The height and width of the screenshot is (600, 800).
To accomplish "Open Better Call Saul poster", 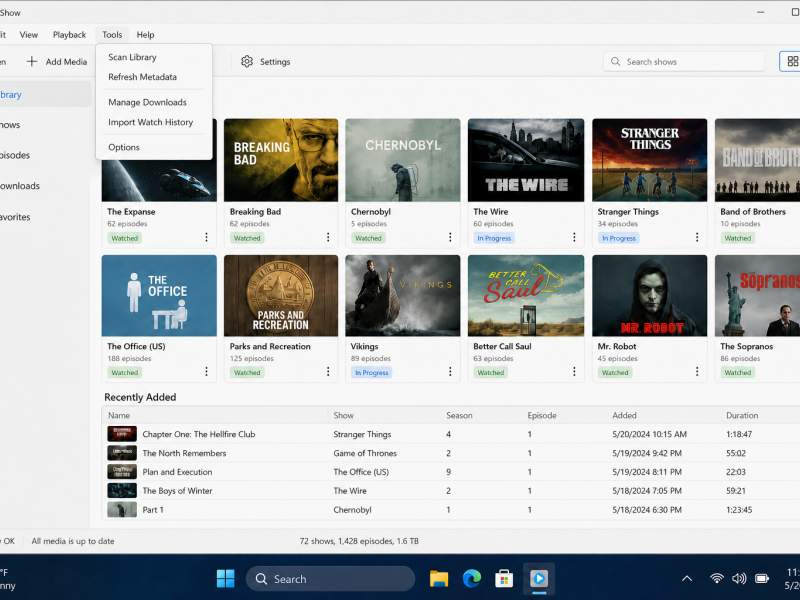I will pyautogui.click(x=526, y=295).
